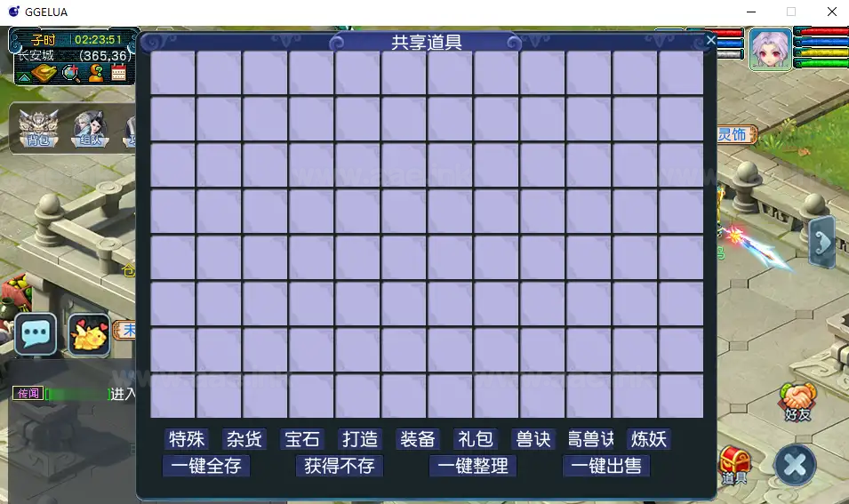Minimize the GGELUA window

[x=751, y=12]
